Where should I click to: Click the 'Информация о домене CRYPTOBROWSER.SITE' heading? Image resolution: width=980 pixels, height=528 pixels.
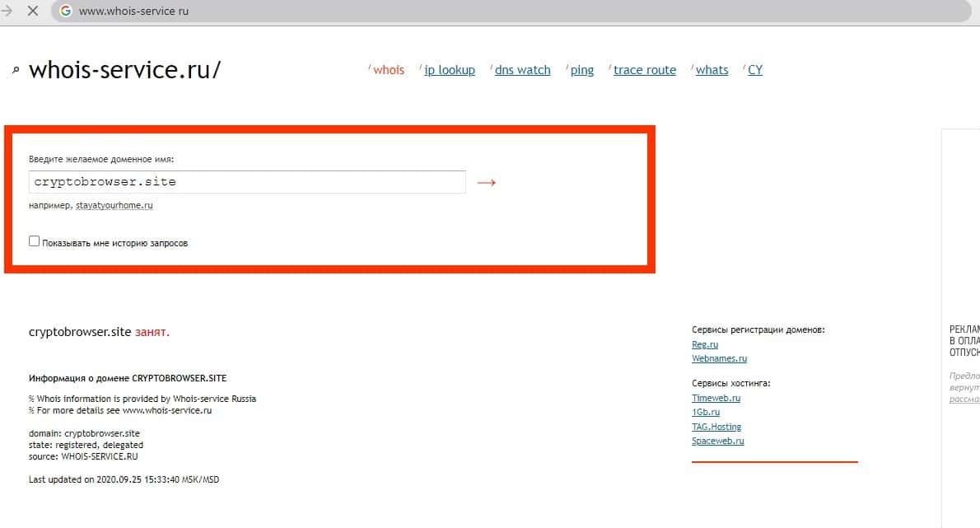click(x=128, y=378)
